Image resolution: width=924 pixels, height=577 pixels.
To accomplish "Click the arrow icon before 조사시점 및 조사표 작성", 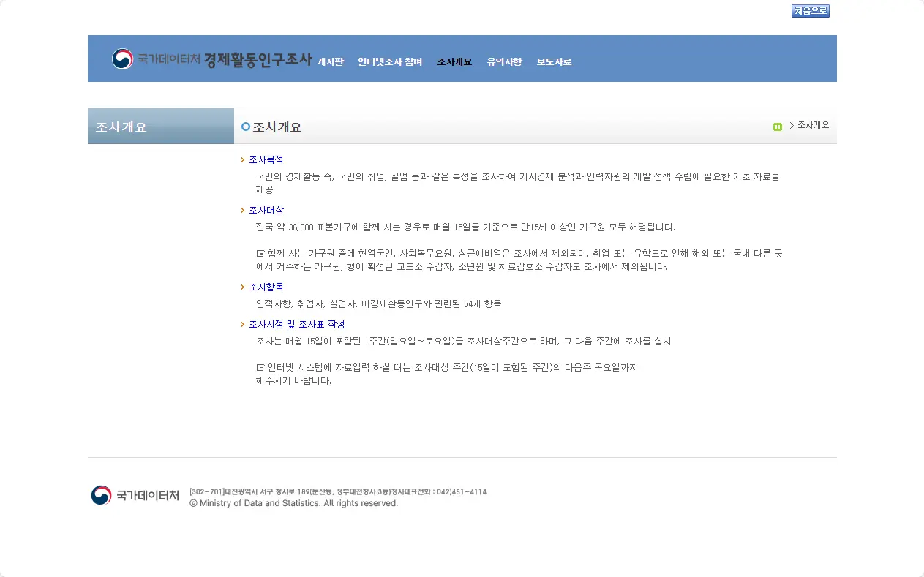I will [x=243, y=323].
